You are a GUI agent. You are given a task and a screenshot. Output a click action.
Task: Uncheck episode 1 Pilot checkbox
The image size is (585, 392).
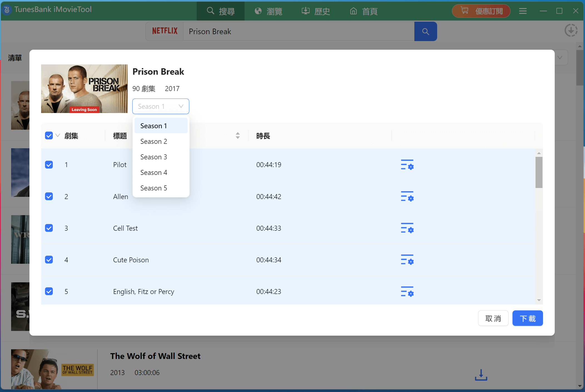[49, 165]
